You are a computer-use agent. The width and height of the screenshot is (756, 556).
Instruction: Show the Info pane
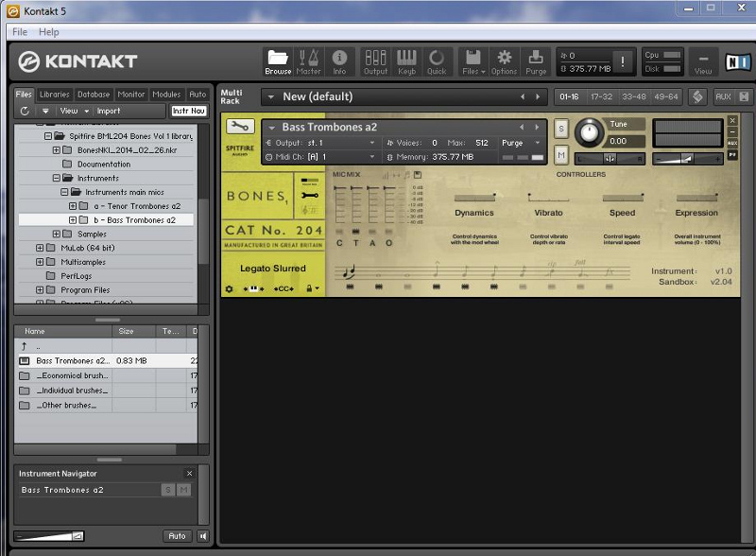(339, 61)
